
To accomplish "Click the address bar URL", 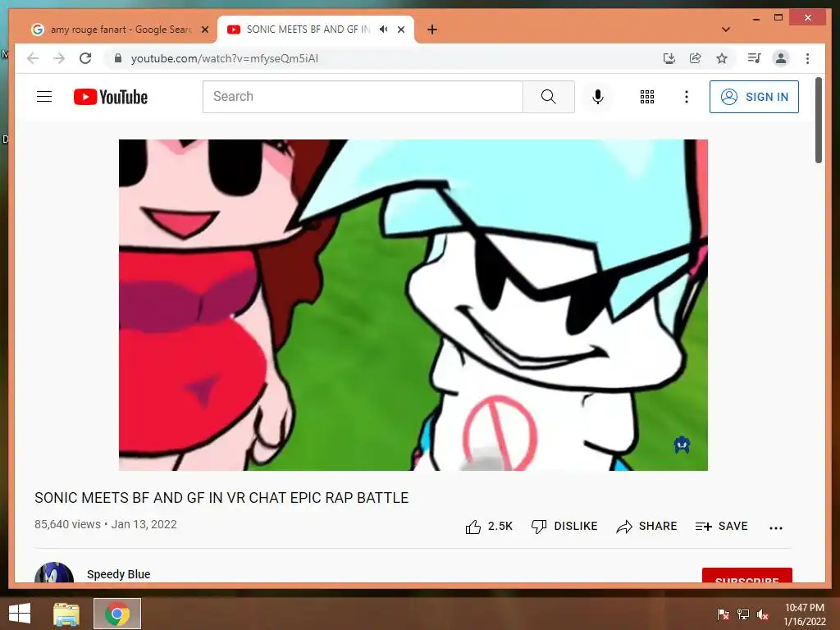I will 225,58.
